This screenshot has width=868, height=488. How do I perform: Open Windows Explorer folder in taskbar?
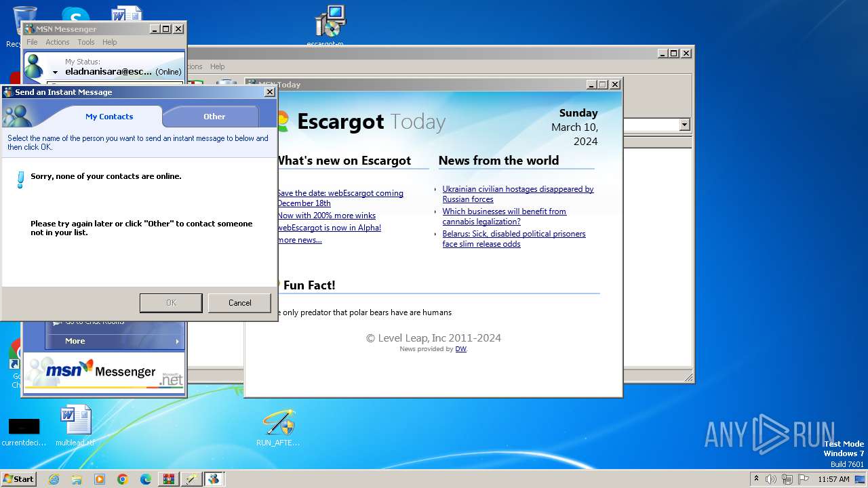[x=77, y=479]
